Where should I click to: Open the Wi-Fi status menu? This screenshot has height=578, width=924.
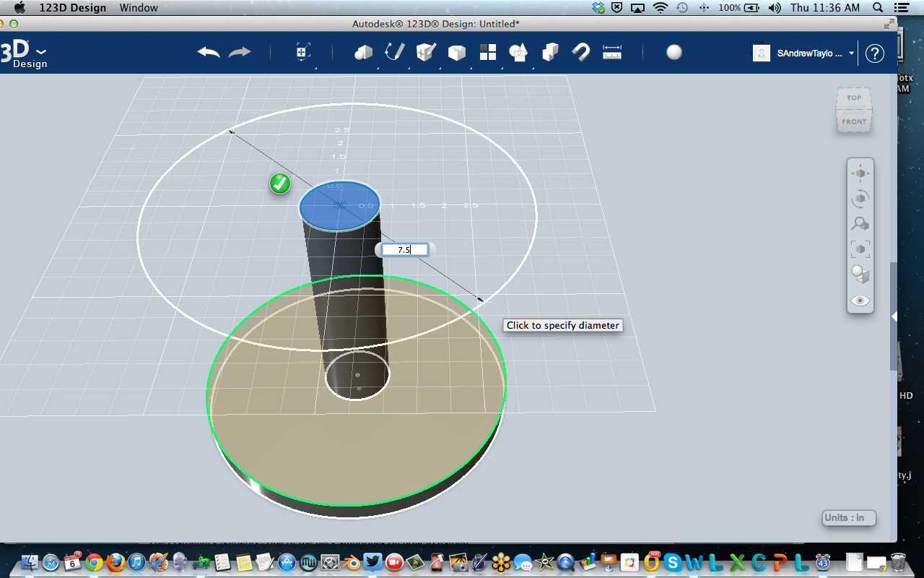tap(660, 8)
